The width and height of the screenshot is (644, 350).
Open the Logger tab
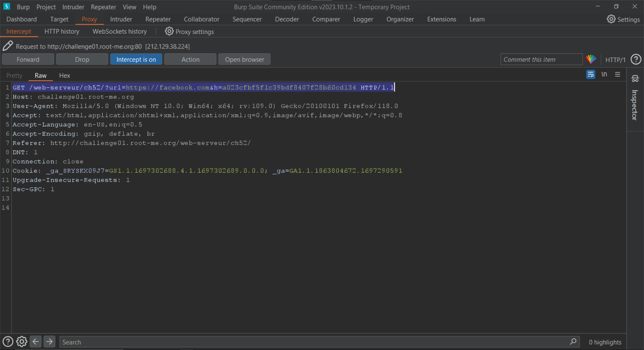[x=363, y=19]
